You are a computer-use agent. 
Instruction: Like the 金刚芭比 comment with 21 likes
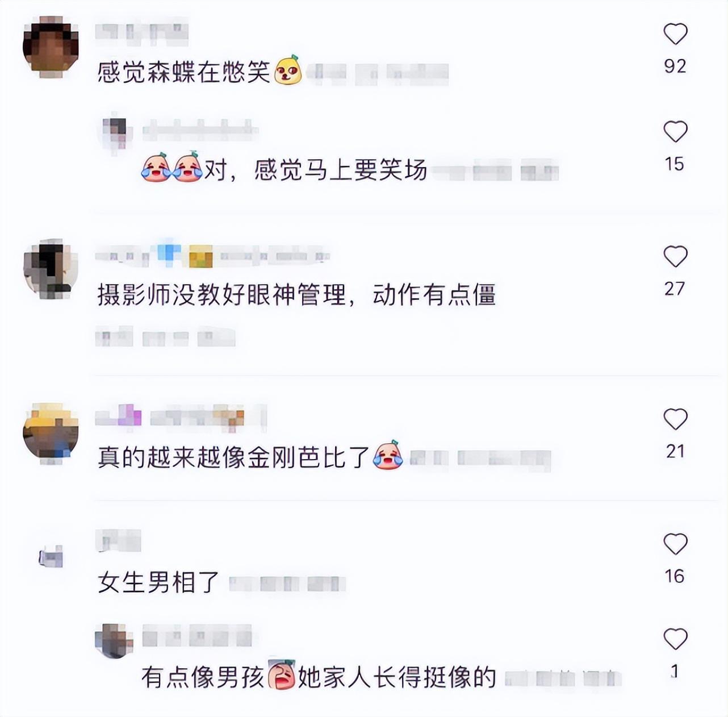pos(675,419)
